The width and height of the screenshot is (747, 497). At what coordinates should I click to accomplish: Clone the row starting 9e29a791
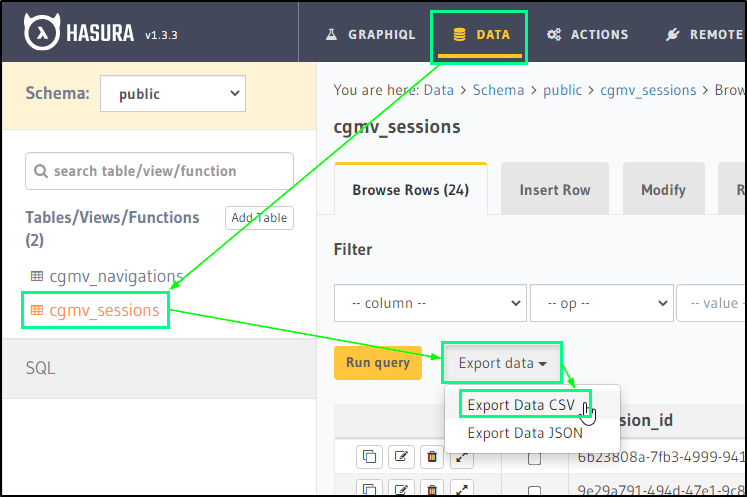(369, 488)
